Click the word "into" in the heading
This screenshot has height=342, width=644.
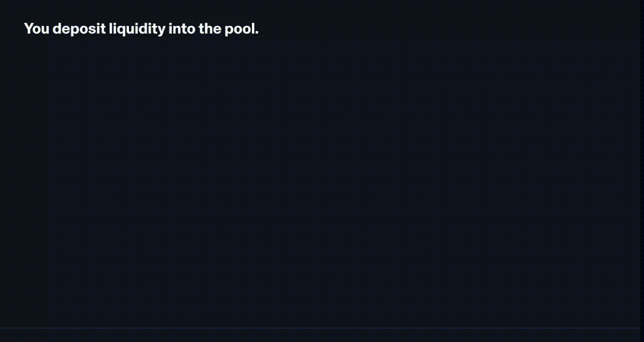click(182, 29)
